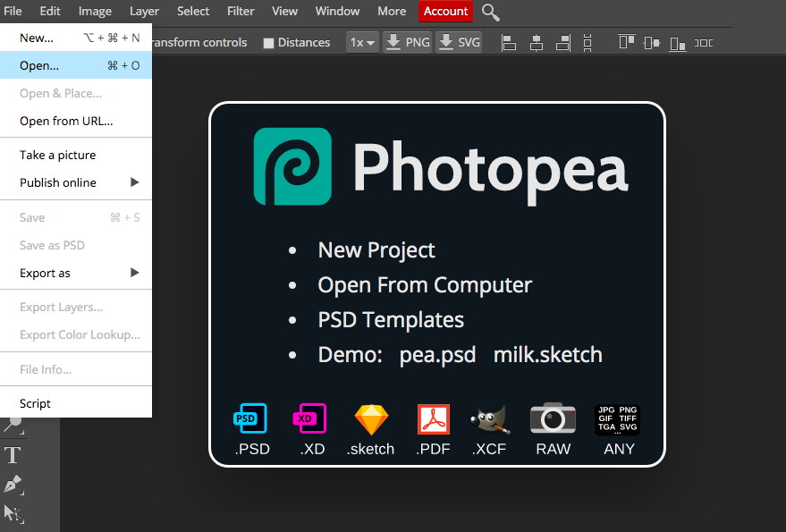Click the greyed Save menu entry
Screen dimensions: 786x532
(x=76, y=217)
